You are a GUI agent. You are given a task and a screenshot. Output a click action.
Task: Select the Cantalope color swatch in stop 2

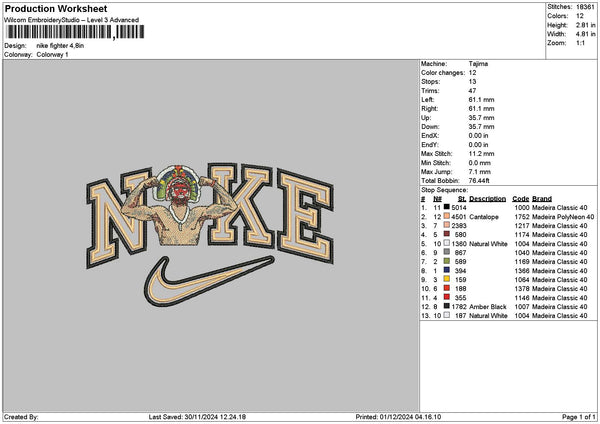coord(447,216)
